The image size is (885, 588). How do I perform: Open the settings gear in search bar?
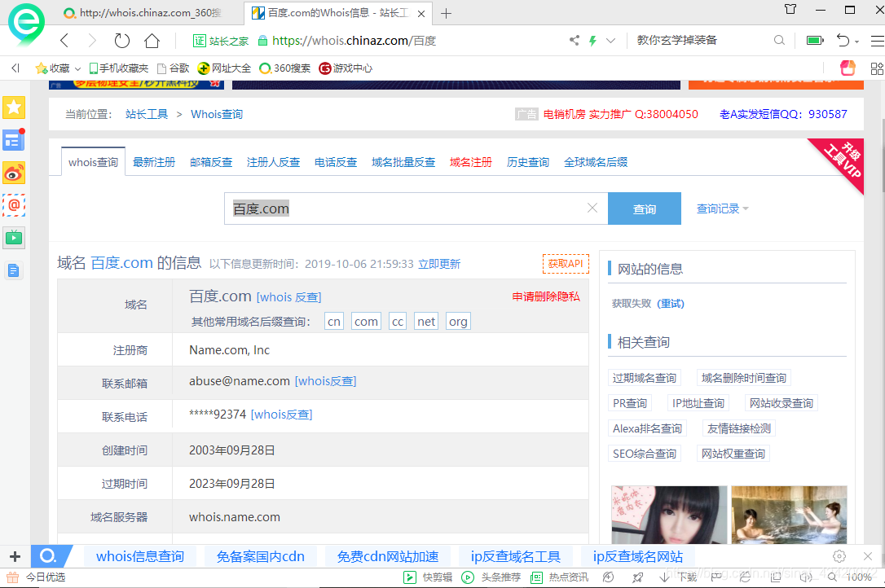pyautogui.click(x=839, y=556)
